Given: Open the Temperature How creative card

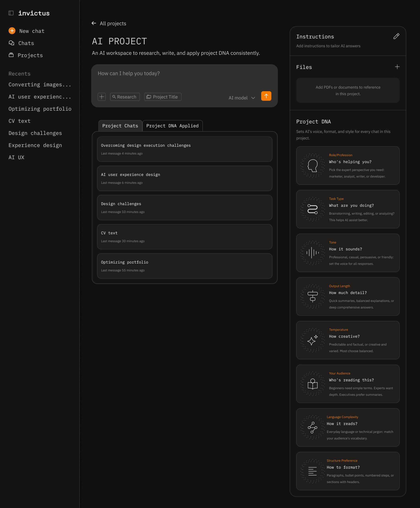Looking at the screenshot, I should (x=347, y=340).
